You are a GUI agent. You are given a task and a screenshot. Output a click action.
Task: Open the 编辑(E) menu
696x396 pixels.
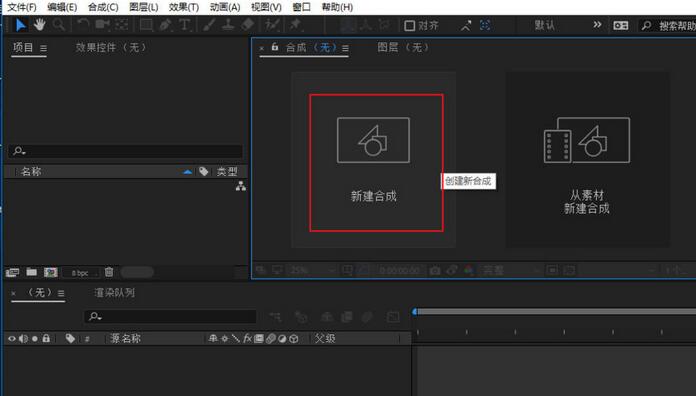(x=62, y=7)
